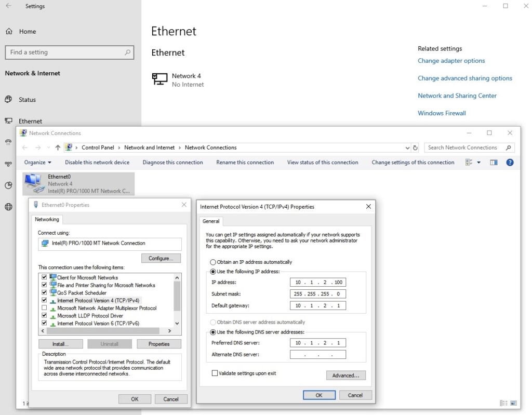Uncheck Client for Microsoft Networks checkbox
Viewport: 532px width, 415px height.
44,277
